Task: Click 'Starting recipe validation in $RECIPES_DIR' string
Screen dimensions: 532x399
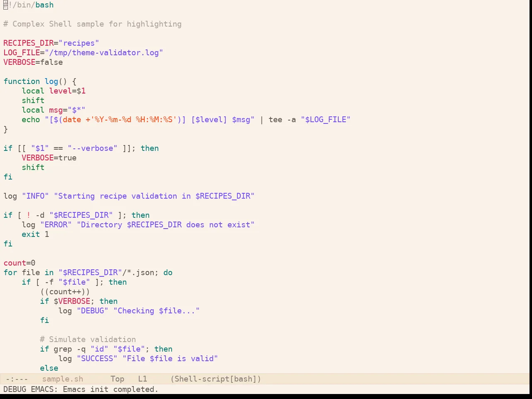Action: (154, 196)
